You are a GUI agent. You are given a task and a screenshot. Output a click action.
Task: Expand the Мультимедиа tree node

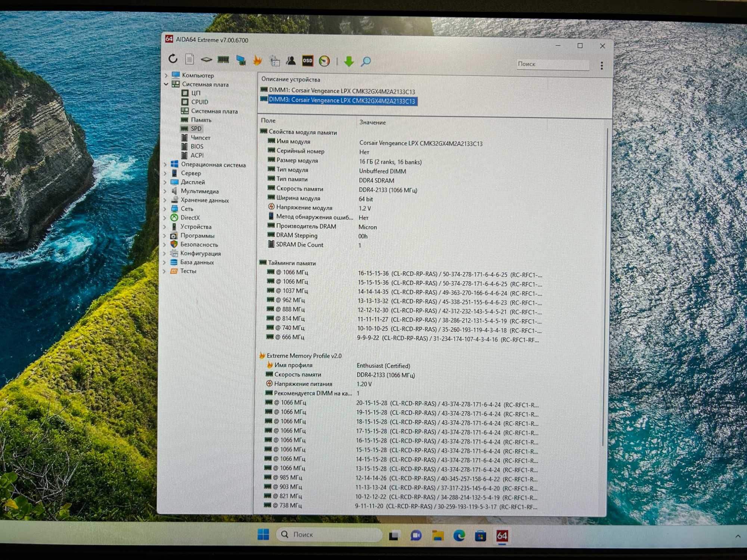coord(165,191)
